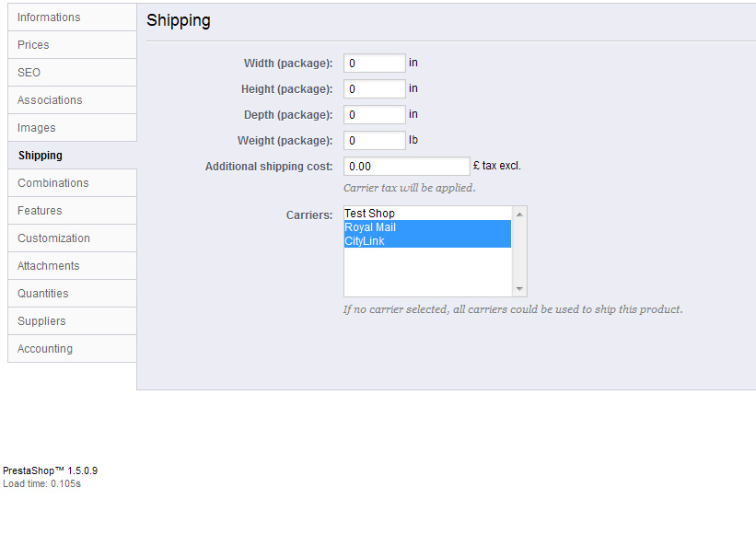
Task: Focus the Height (package) field
Action: click(375, 88)
